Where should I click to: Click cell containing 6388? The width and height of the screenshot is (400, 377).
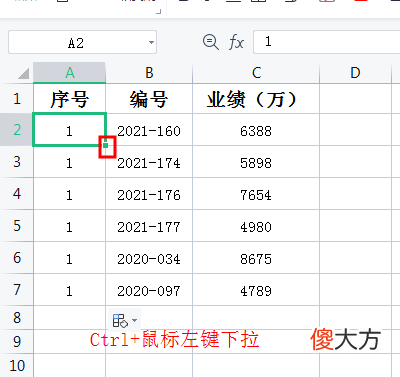[x=256, y=130]
